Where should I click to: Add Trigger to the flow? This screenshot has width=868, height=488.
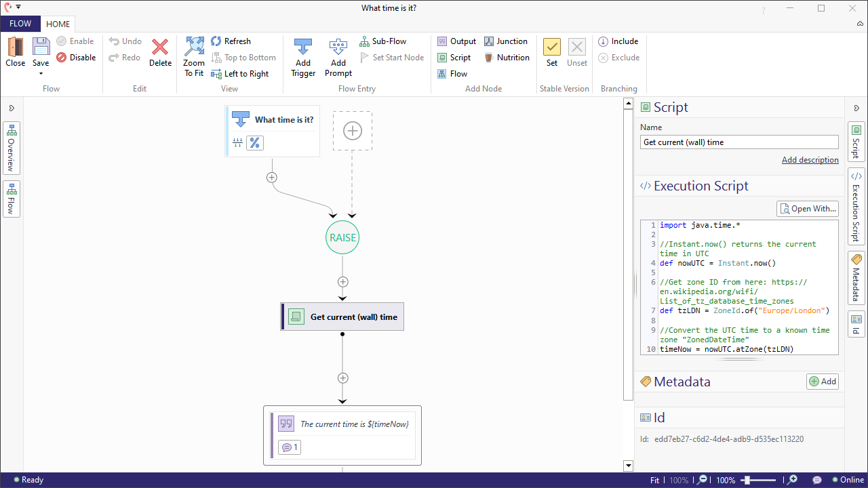click(303, 57)
